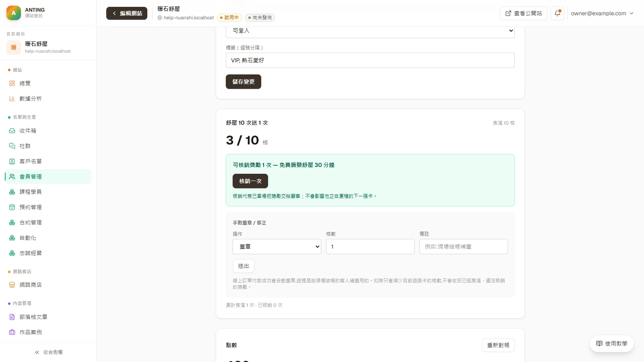
Task: Click the 忠誠經營 sidebar icon
Action: (x=12, y=253)
